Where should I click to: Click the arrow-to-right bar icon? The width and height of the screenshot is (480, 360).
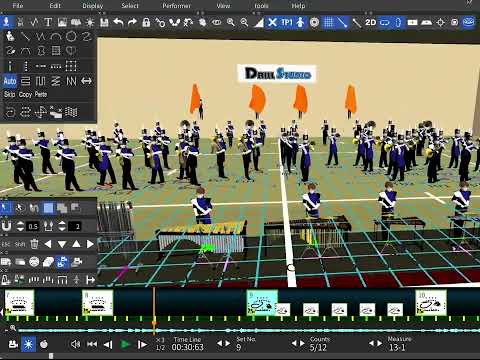click(90, 280)
